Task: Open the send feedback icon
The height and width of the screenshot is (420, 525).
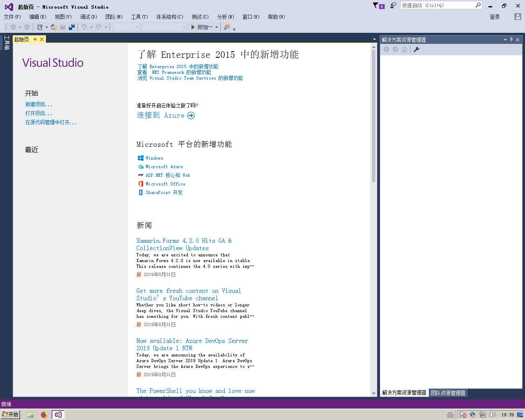Action: click(x=393, y=5)
